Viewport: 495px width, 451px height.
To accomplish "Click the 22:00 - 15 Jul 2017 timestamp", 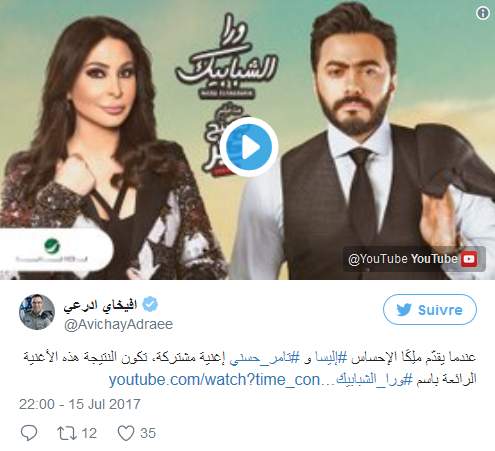I will tap(80, 404).
